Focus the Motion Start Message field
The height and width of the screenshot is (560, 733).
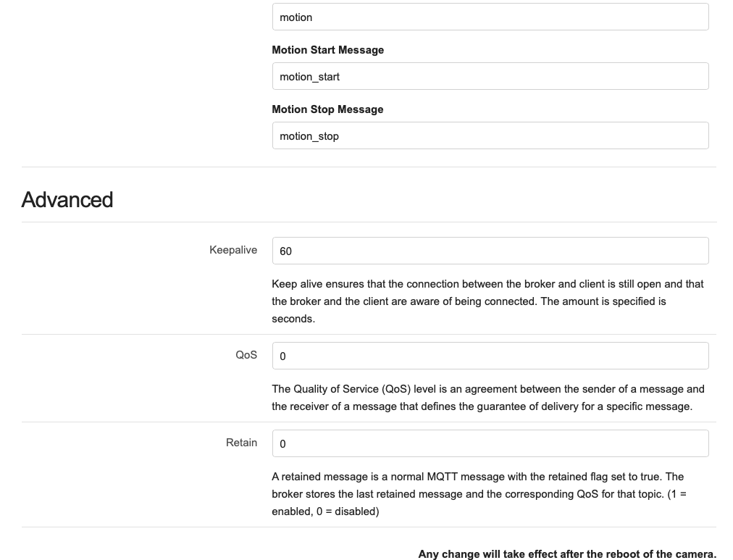(x=490, y=76)
